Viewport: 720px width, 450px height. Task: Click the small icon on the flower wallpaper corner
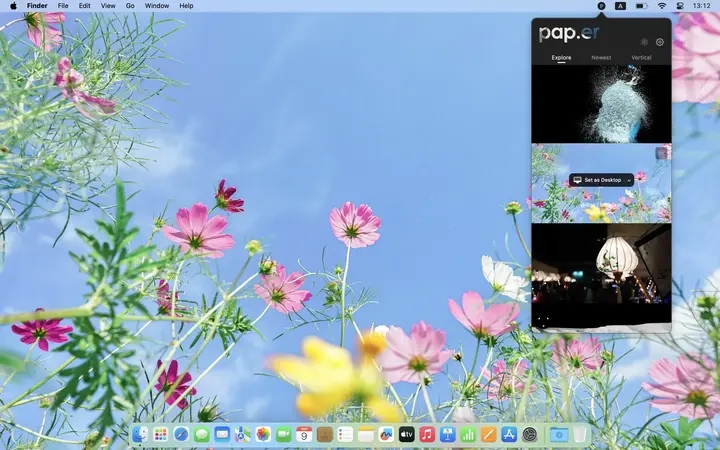662,153
